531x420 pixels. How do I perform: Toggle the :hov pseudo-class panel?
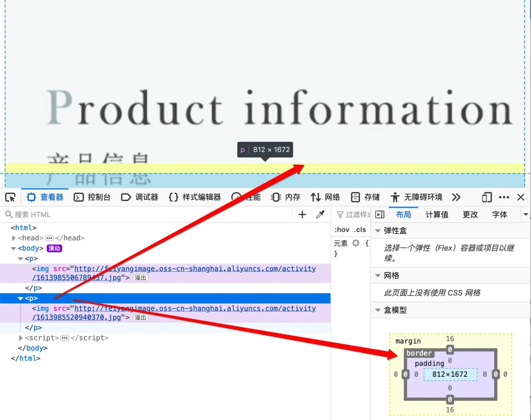341,229
